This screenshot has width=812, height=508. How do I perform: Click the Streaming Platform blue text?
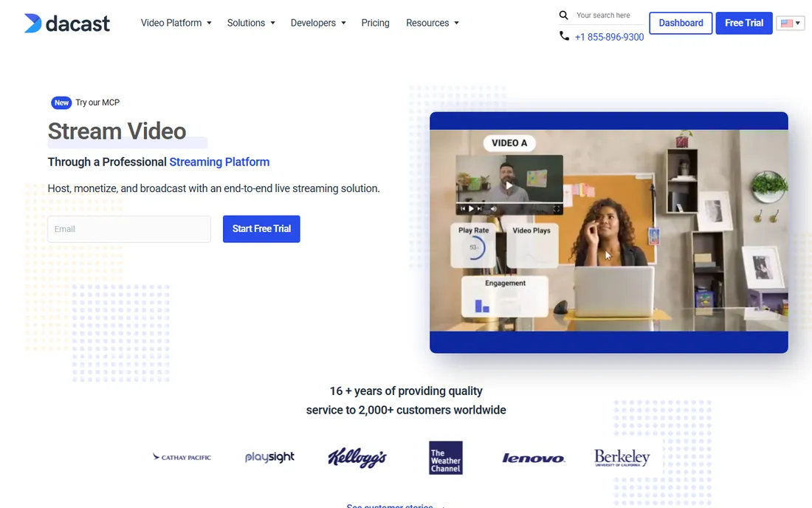pyautogui.click(x=219, y=162)
